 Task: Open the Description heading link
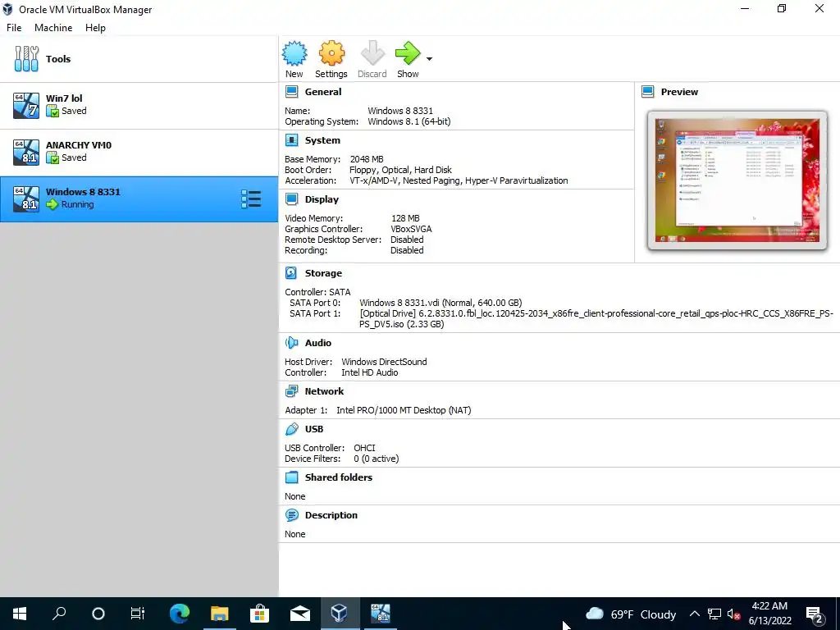pos(331,515)
